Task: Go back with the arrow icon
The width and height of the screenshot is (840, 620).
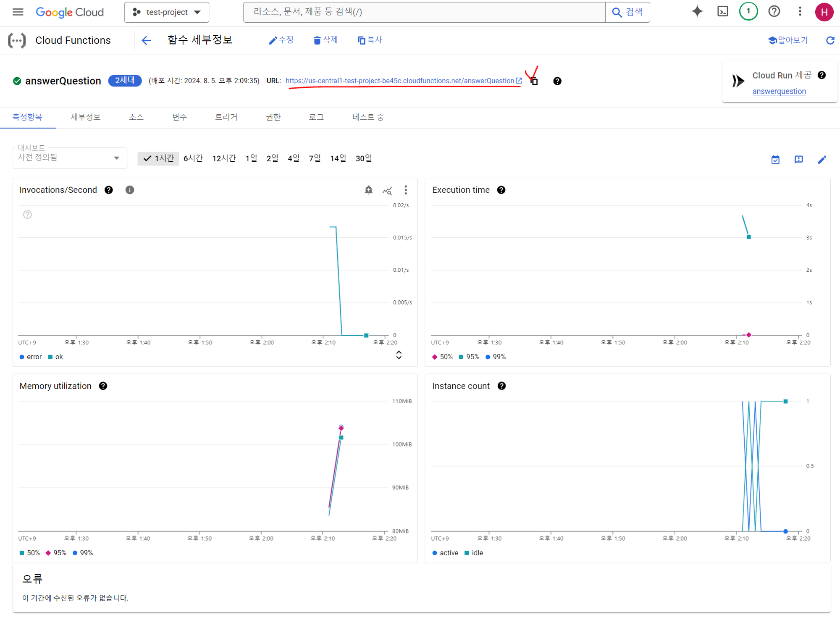Action: click(146, 40)
